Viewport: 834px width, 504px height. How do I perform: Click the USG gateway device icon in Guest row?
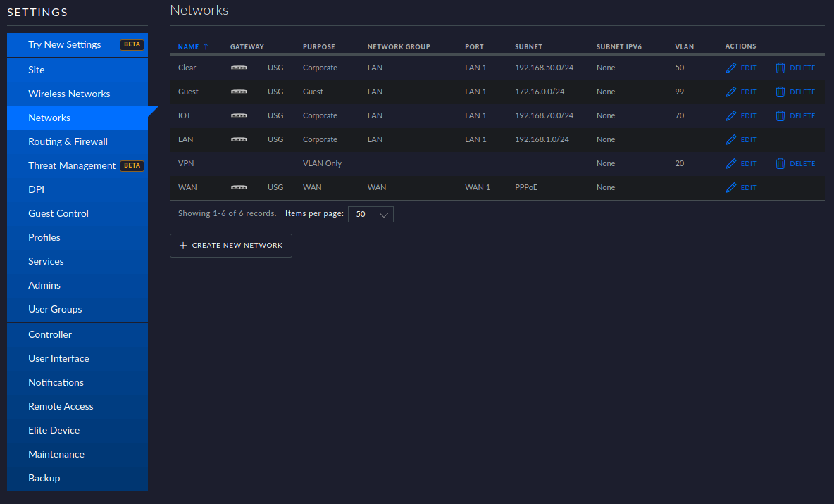[239, 92]
